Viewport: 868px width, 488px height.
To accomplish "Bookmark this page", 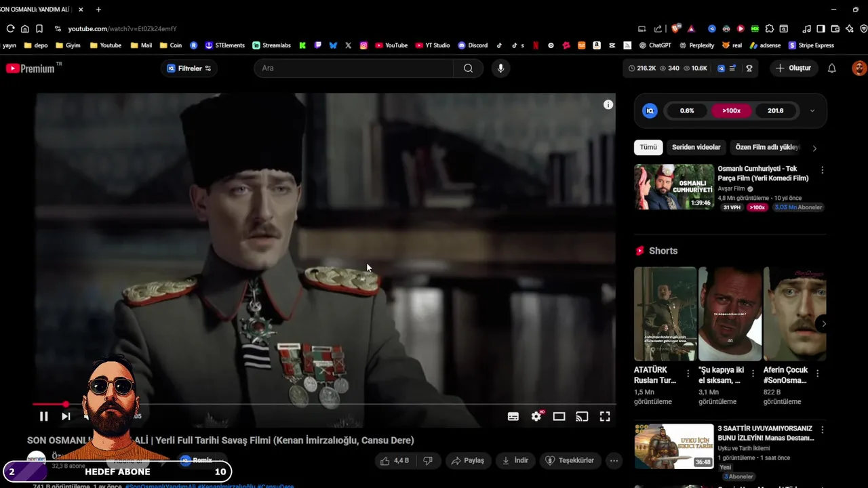I will pos(39,28).
